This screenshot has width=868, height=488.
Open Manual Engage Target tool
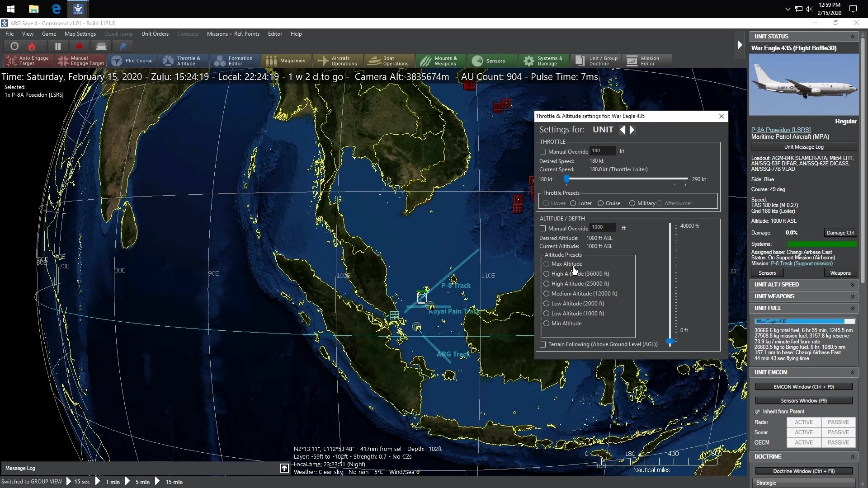tap(81, 61)
